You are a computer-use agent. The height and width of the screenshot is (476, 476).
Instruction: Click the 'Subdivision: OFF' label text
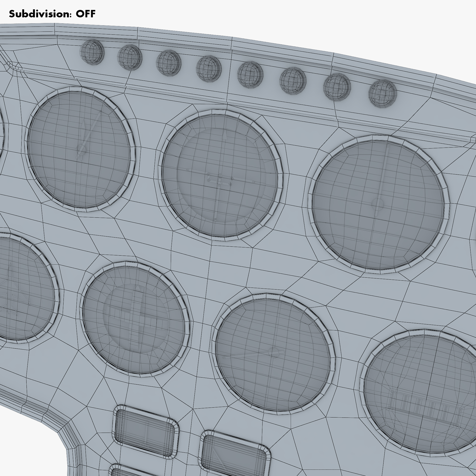pos(52,14)
